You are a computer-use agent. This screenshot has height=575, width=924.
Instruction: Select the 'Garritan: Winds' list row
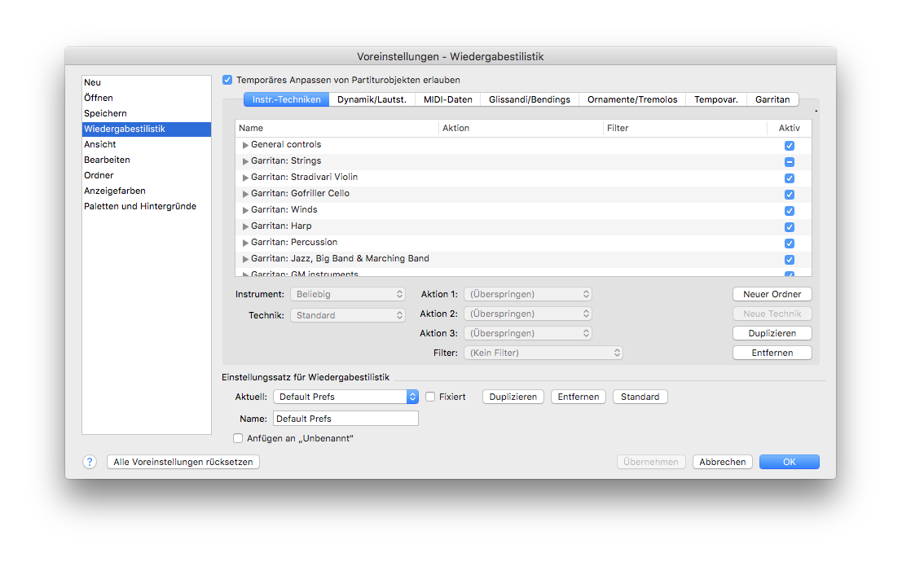tap(523, 210)
